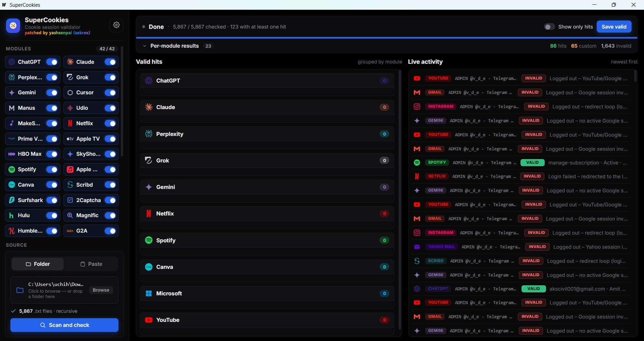Click the SuperCookies cookie logo
This screenshot has height=341, width=644.
tap(13, 26)
